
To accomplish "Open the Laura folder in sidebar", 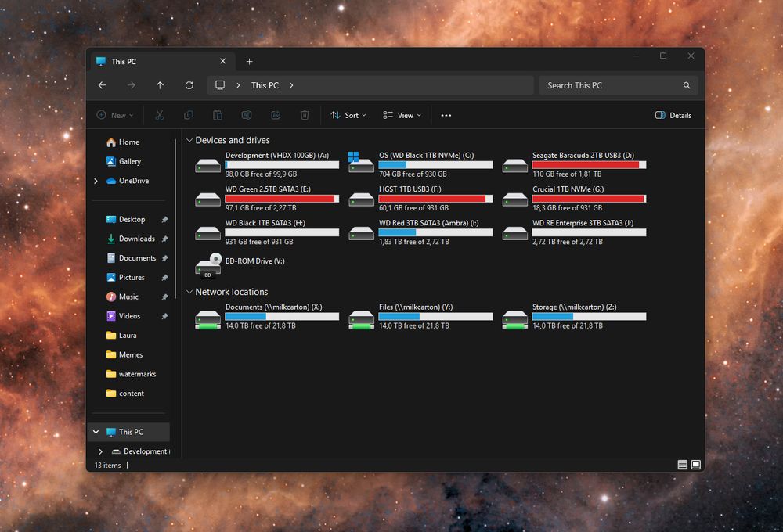I will [121, 336].
